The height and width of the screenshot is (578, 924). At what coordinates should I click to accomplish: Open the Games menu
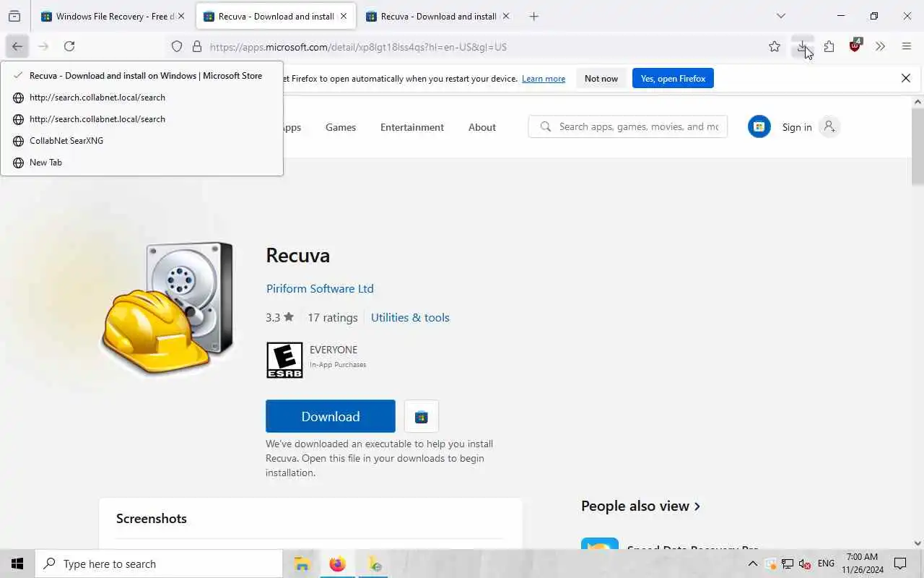click(x=341, y=127)
